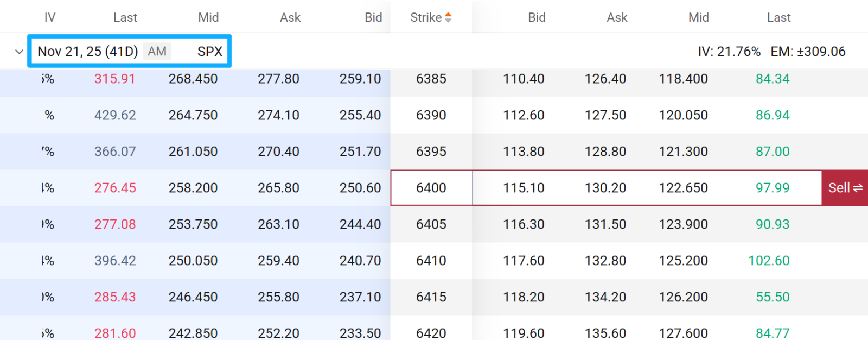Click the 6385 strike cell
868x340 pixels.
(x=431, y=79)
